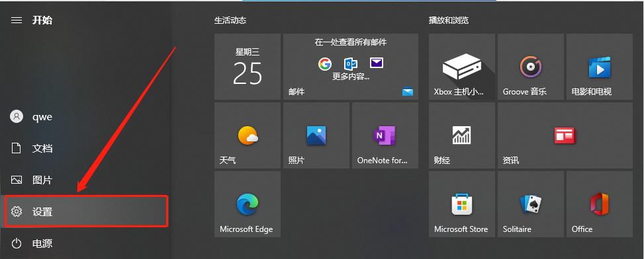Click the Outlook icon in mail tile
The image size is (644, 259).
350,63
